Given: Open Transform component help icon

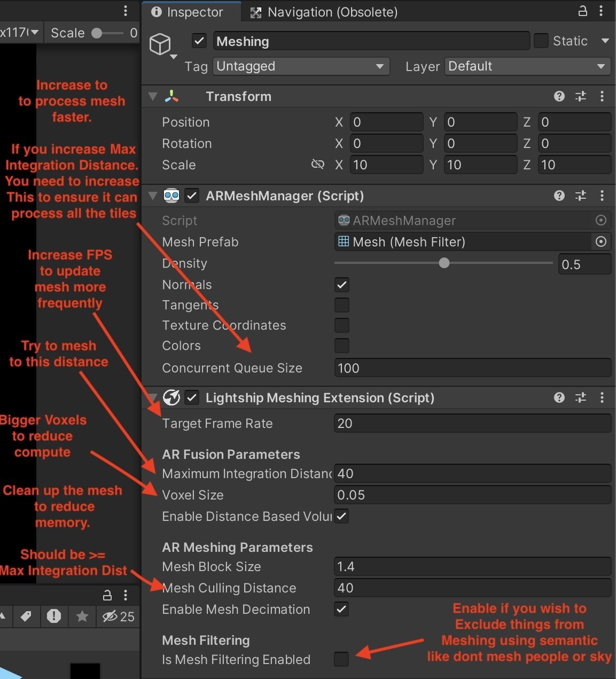Looking at the screenshot, I should coord(559,96).
